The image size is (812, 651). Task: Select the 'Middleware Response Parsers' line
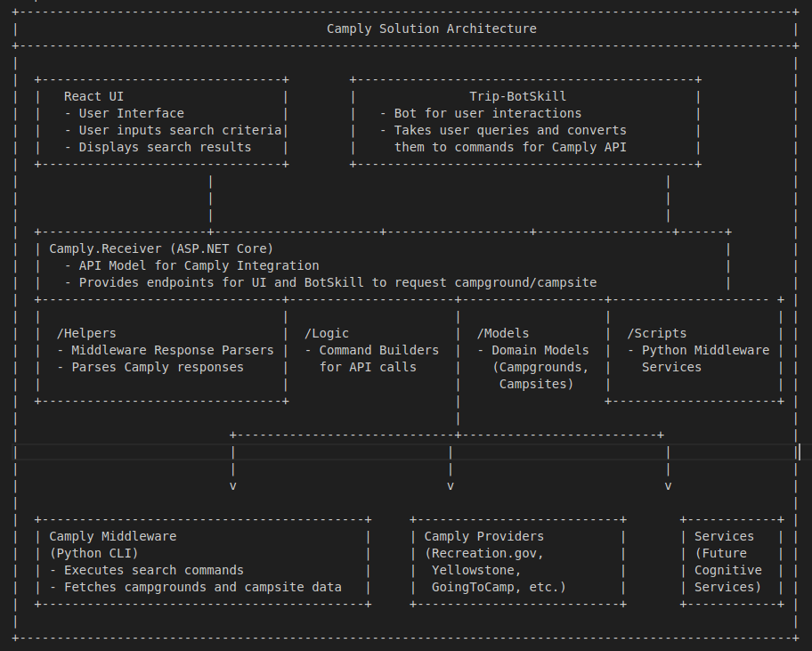173,350
